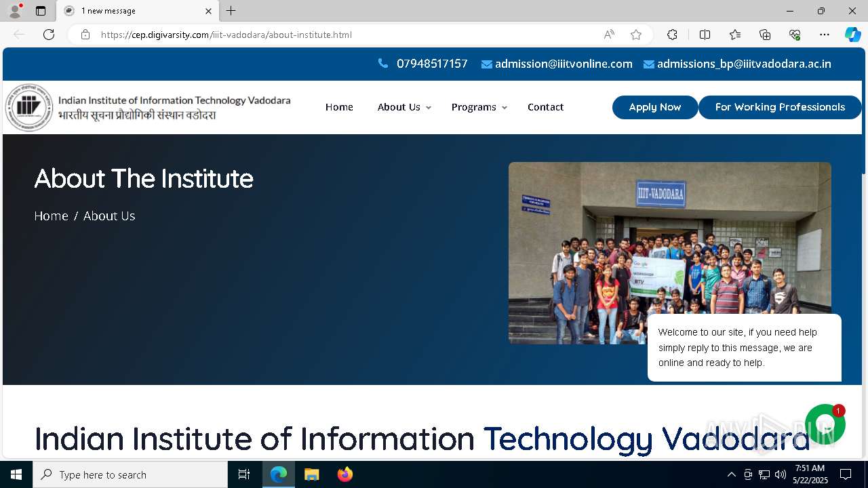Screen dimensions: 868x488
Task: Expand the Programs dropdown
Action: [479, 107]
